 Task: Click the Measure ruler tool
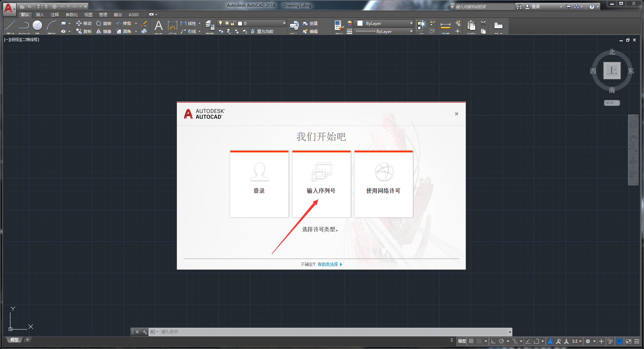445,25
